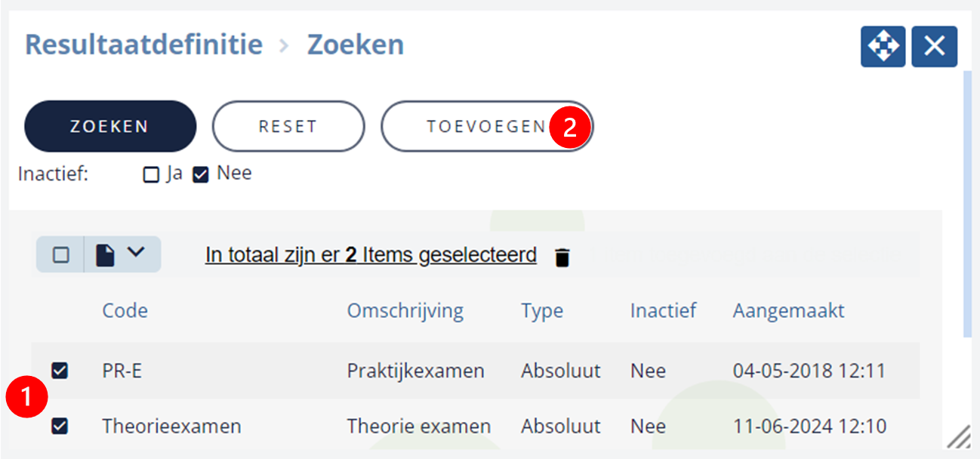
Task: Uncheck the Theorieexamen row checkbox
Action: click(60, 427)
